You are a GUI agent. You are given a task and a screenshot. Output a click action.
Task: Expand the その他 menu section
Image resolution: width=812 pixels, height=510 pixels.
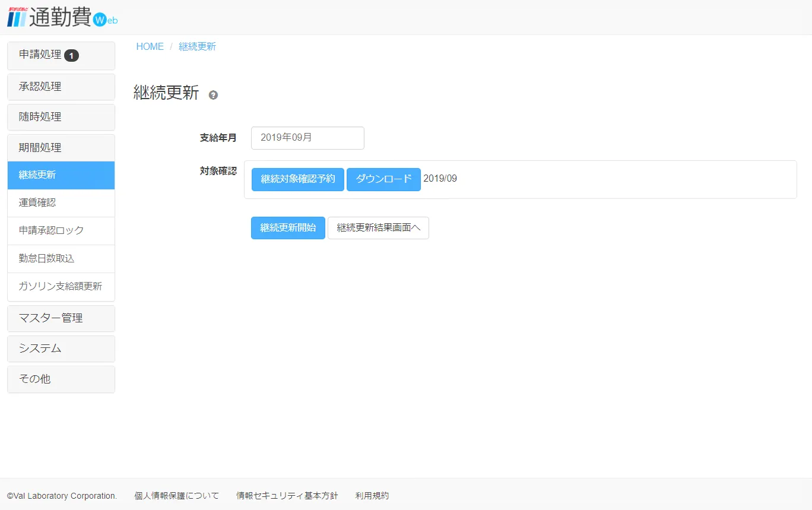point(35,379)
